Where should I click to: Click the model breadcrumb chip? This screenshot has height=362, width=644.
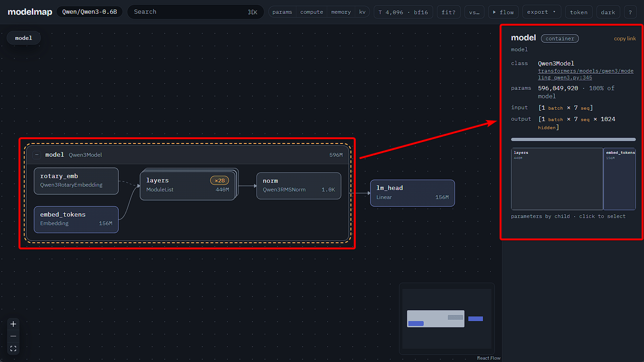coord(24,38)
